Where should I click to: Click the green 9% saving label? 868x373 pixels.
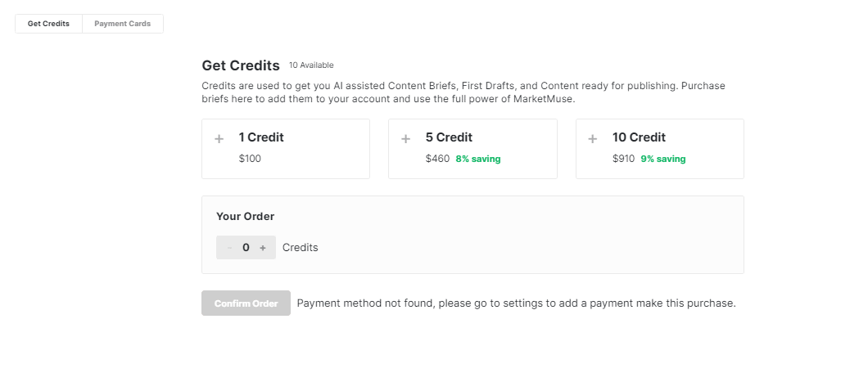[663, 159]
